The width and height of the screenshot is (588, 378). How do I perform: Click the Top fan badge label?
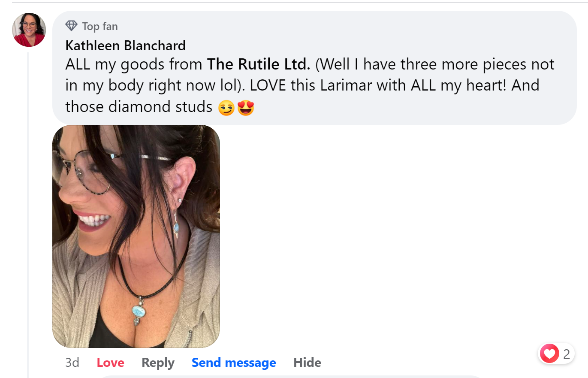tap(100, 26)
